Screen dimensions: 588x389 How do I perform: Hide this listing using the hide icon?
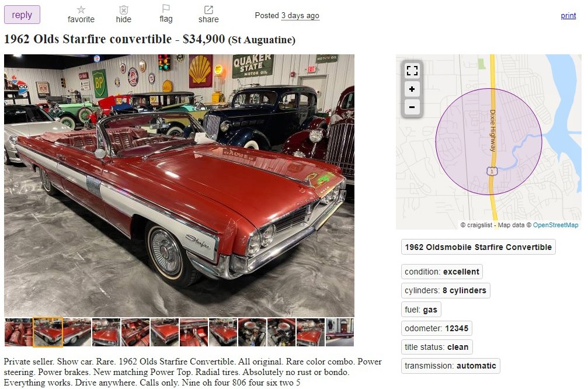[124, 15]
